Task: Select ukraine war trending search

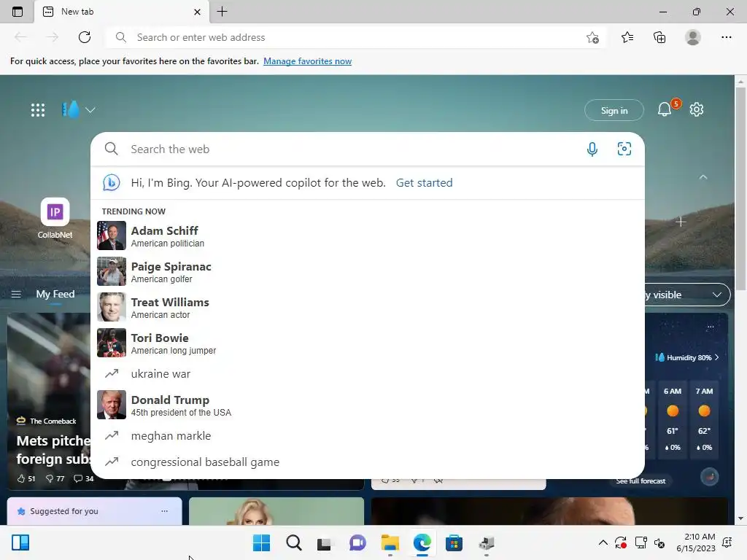Action: (368, 374)
